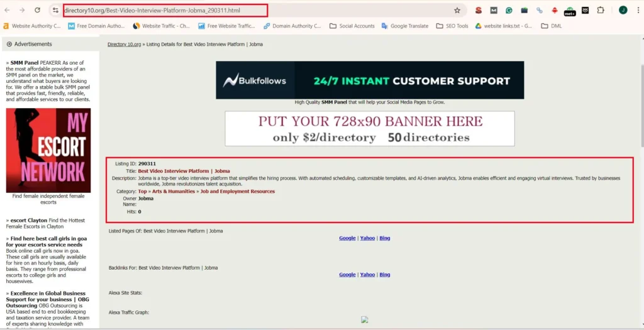Go back to the previous page
644x330 pixels.
coord(8,10)
